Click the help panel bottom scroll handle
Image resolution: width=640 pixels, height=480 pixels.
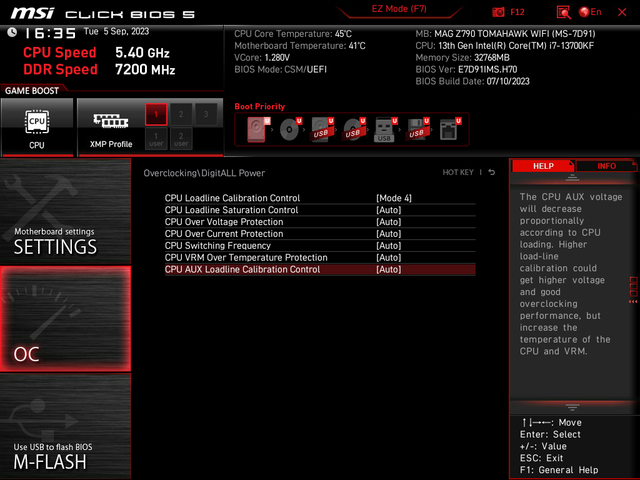pos(572,407)
